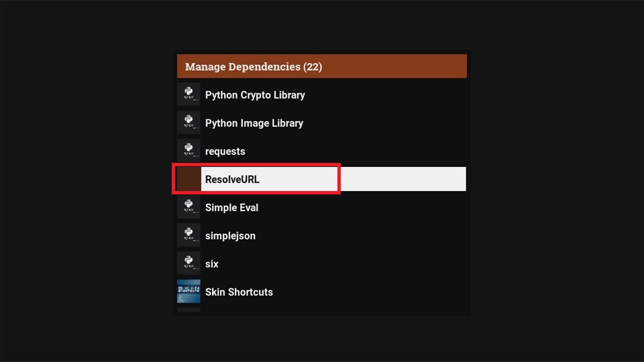Open the requests dependency
Image resolution: width=644 pixels, height=362 pixels.
tap(321, 151)
